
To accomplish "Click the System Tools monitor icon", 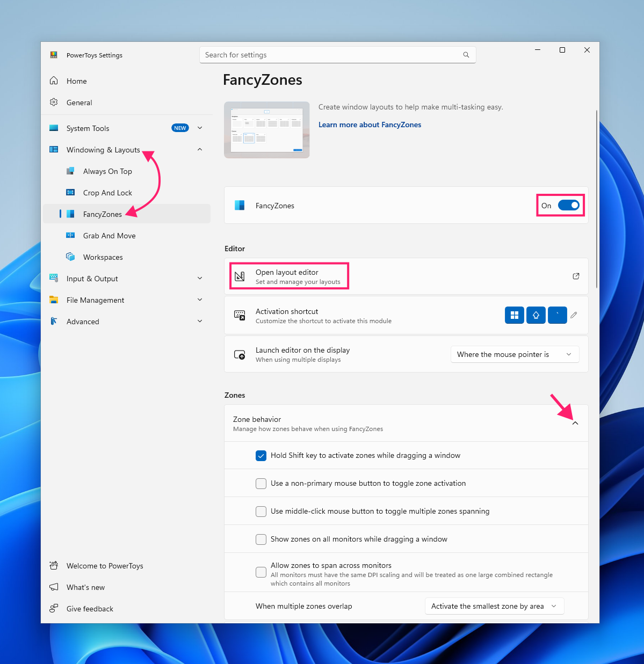I will click(x=54, y=128).
